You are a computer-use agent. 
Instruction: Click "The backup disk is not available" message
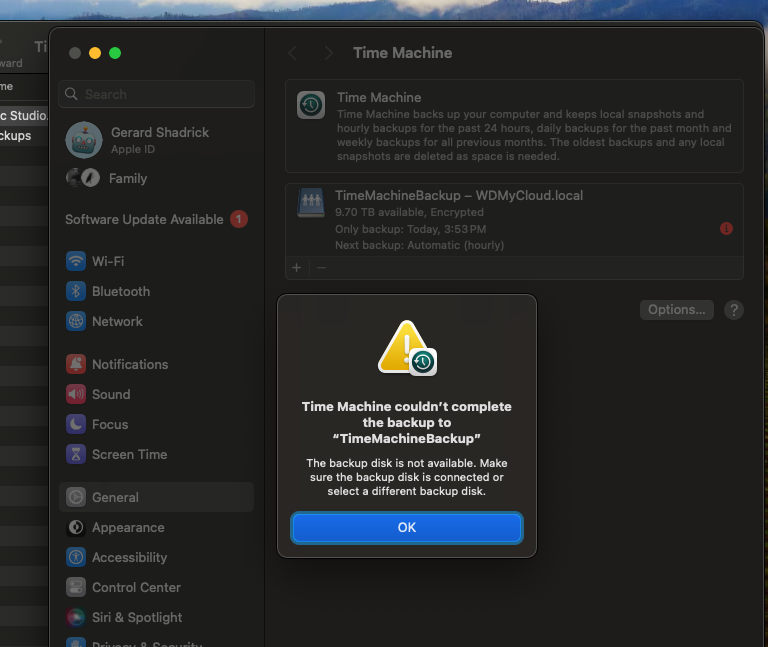point(407,477)
